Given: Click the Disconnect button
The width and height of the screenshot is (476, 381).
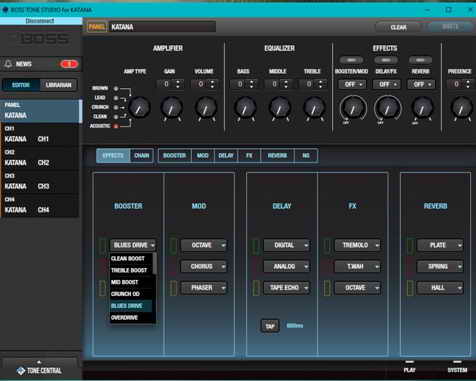Looking at the screenshot, I should click(40, 21).
